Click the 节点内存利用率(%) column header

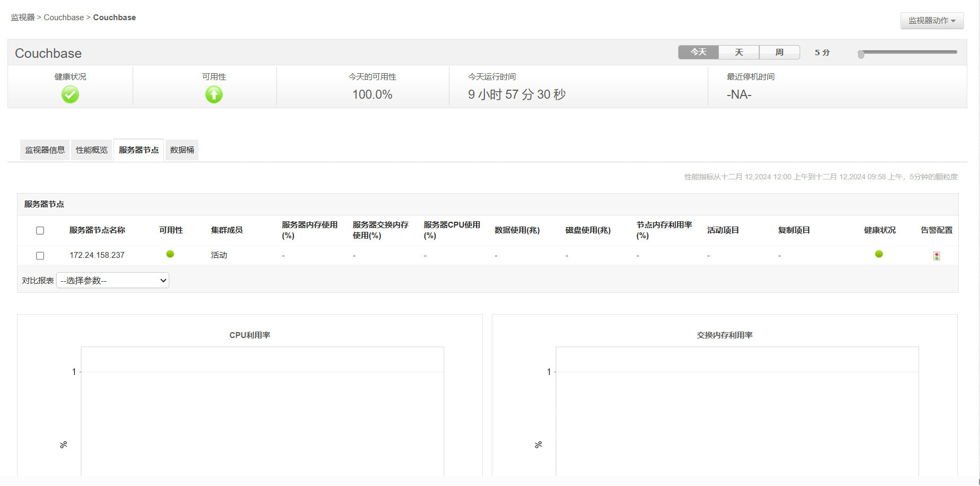[664, 230]
